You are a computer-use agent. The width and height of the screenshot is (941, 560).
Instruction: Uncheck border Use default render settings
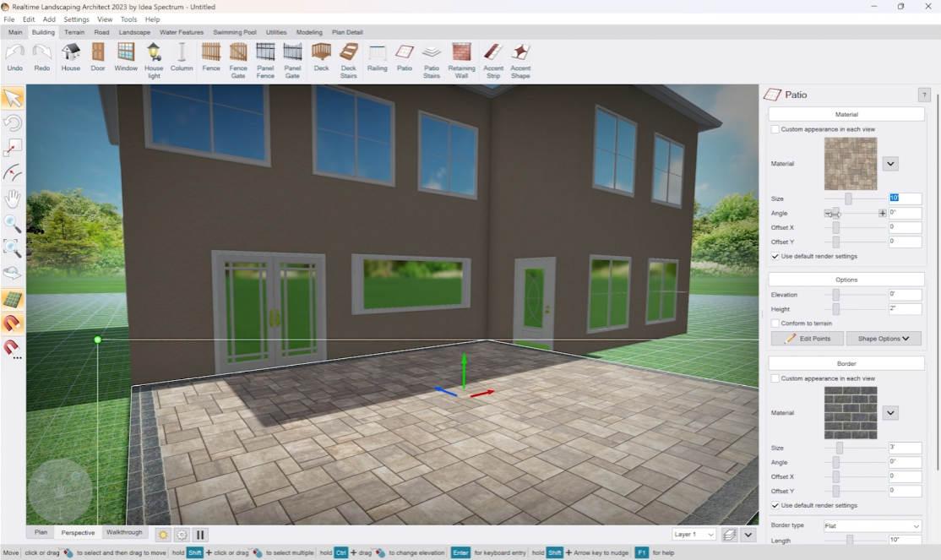775,505
